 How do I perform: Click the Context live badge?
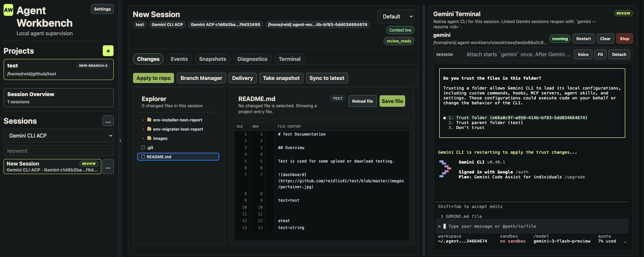tap(400, 30)
